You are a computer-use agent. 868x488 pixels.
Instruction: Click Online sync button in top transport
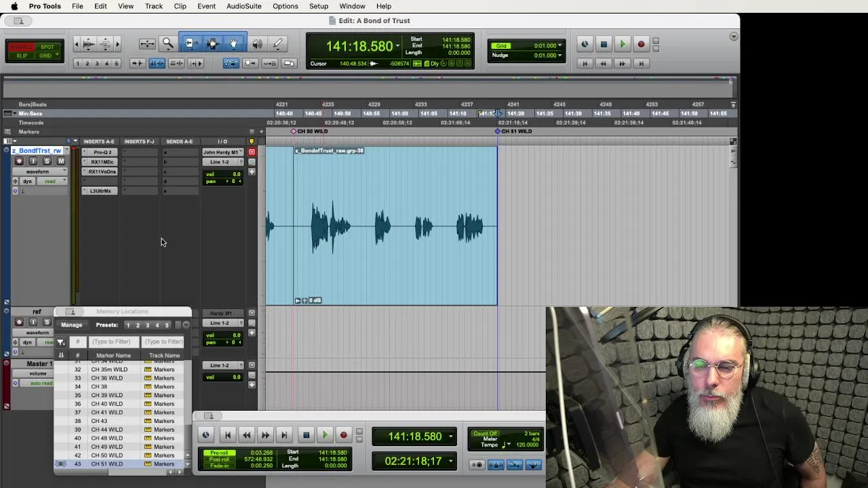[585, 45]
